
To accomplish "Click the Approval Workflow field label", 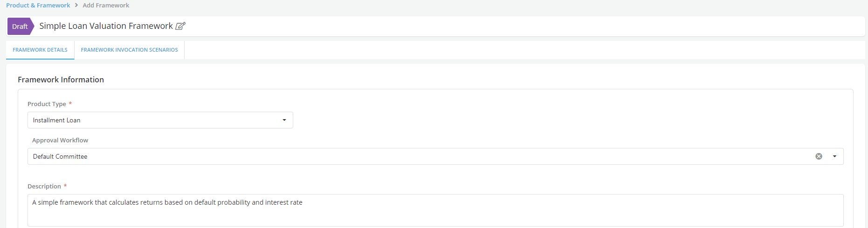I will click(x=60, y=140).
